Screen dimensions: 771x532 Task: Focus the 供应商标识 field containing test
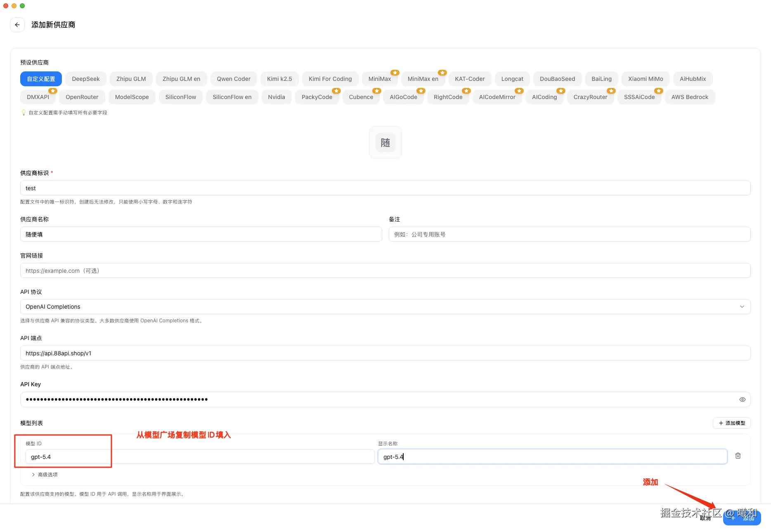[x=385, y=188]
